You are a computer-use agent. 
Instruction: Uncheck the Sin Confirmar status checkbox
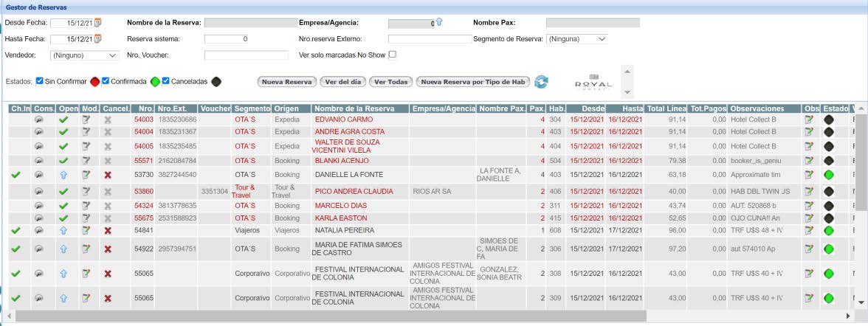pos(40,81)
